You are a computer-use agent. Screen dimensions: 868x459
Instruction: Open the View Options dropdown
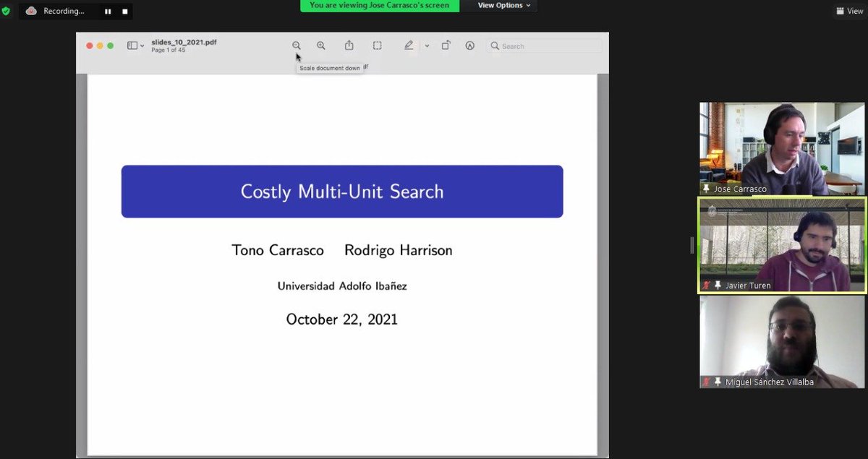(x=503, y=5)
